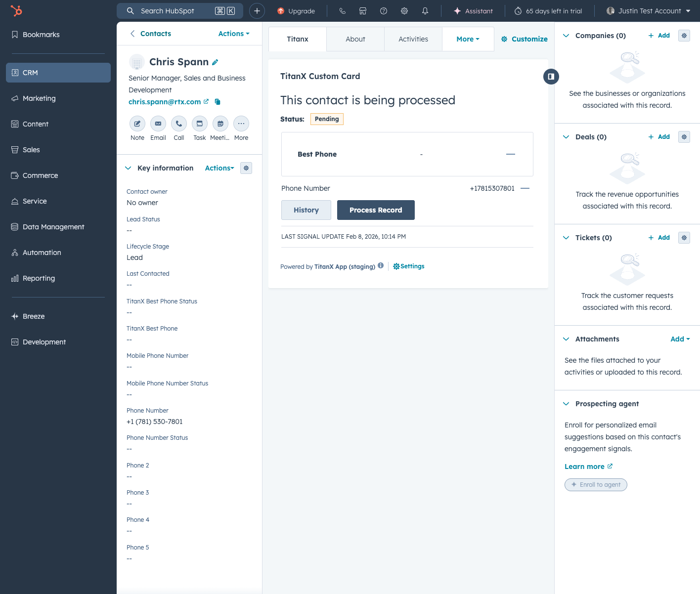
Task: Collapse the Key information section
Action: [x=128, y=168]
